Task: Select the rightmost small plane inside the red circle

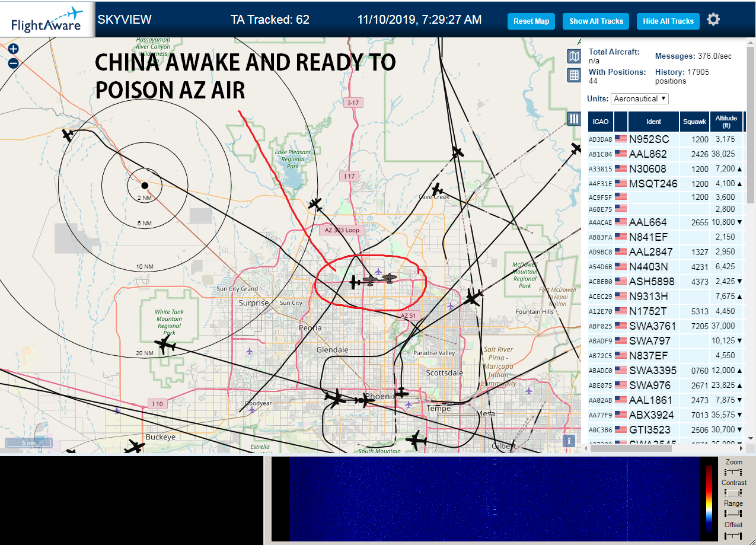Action: pyautogui.click(x=389, y=278)
